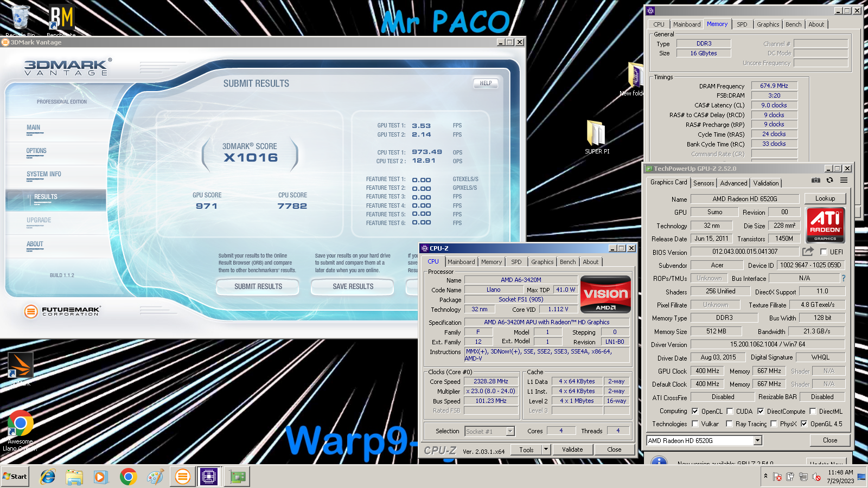Expand the CPU-Z Tools dropdown arrow
Screen dimensions: 868x488
tap(546, 450)
